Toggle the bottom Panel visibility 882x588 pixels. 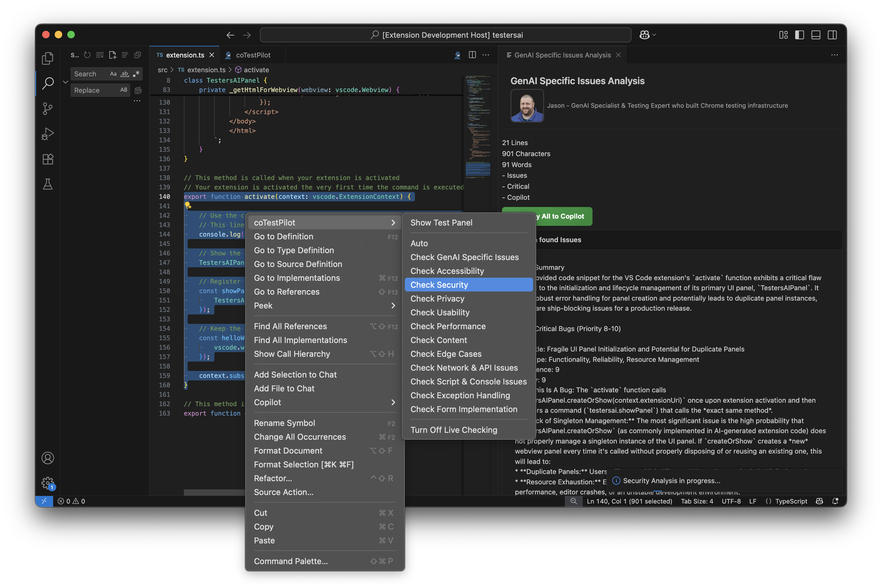point(816,35)
